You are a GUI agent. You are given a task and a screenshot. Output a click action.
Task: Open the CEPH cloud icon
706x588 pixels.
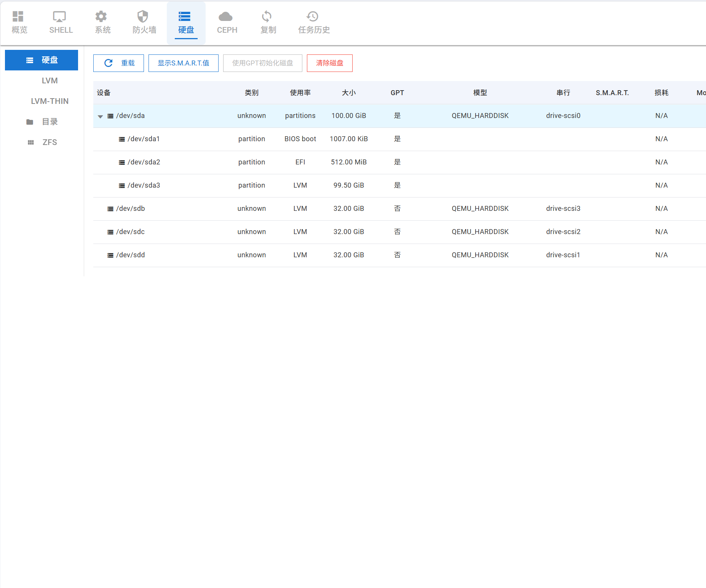pyautogui.click(x=225, y=16)
